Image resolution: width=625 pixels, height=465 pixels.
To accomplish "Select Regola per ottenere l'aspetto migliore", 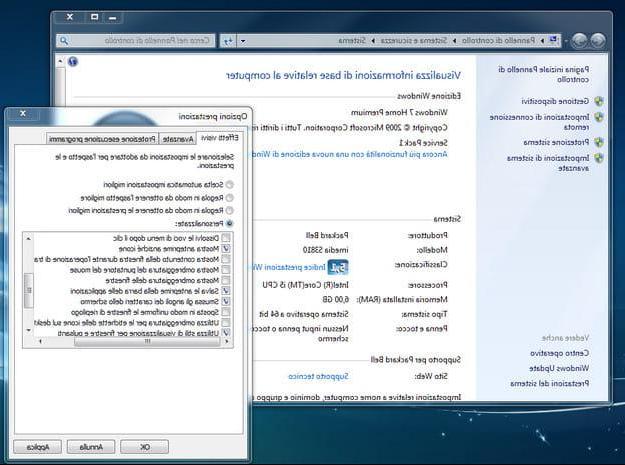I will [229, 198].
